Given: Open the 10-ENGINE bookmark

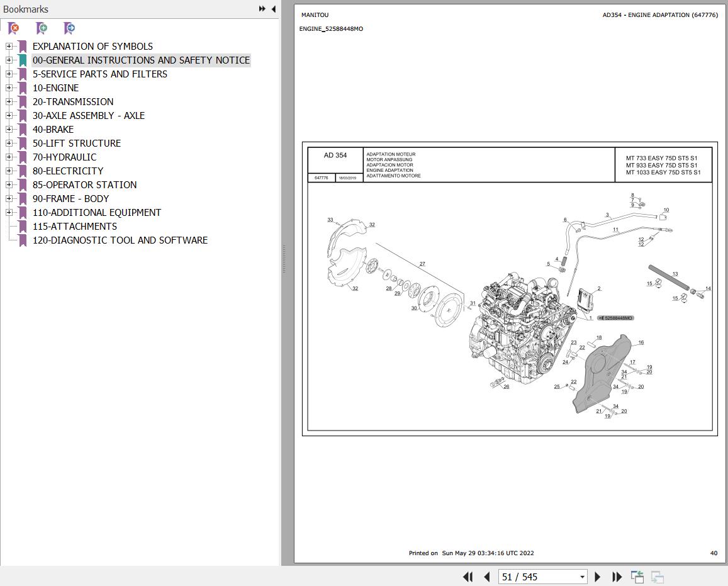Looking at the screenshot, I should [55, 88].
